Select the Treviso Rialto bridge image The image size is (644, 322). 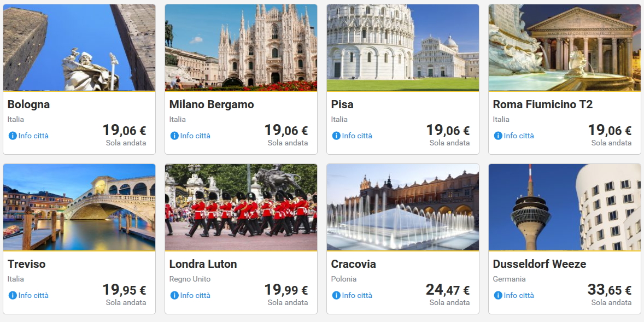tap(79, 207)
